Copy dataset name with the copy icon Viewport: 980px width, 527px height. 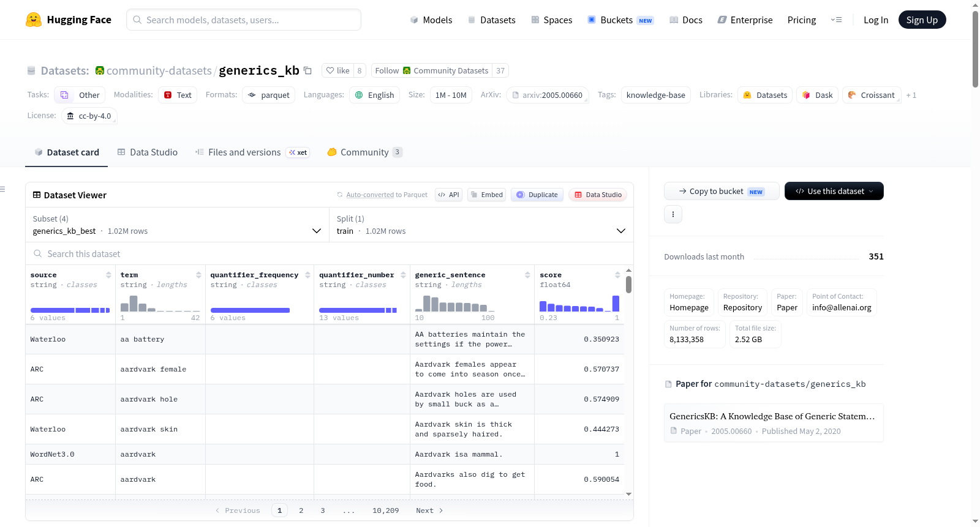tap(308, 70)
